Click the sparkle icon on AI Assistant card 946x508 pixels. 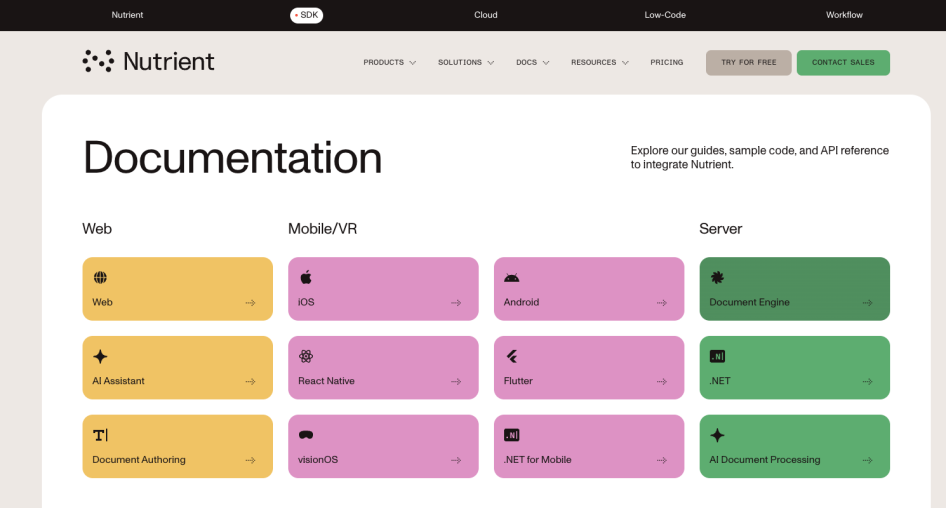click(100, 357)
